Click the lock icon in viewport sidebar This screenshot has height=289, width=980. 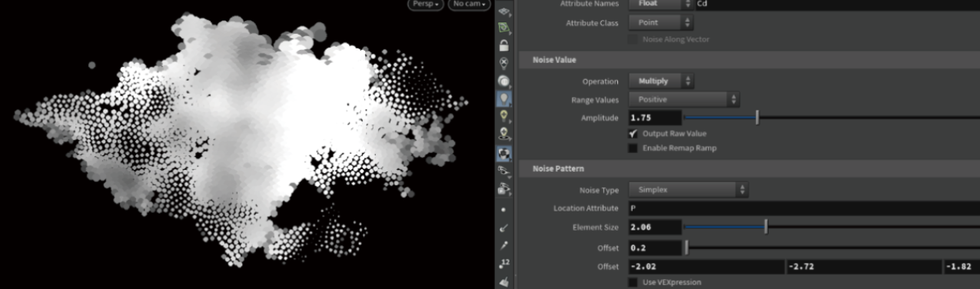point(504,45)
